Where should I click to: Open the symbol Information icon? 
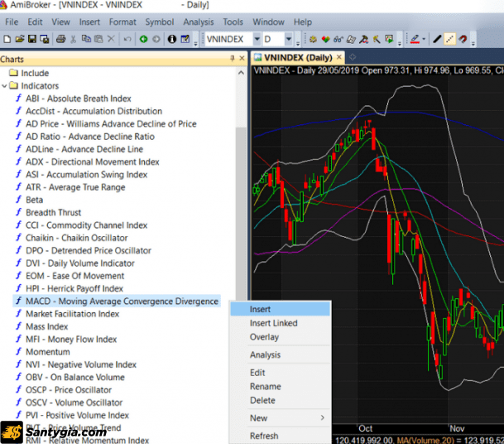pos(172,39)
